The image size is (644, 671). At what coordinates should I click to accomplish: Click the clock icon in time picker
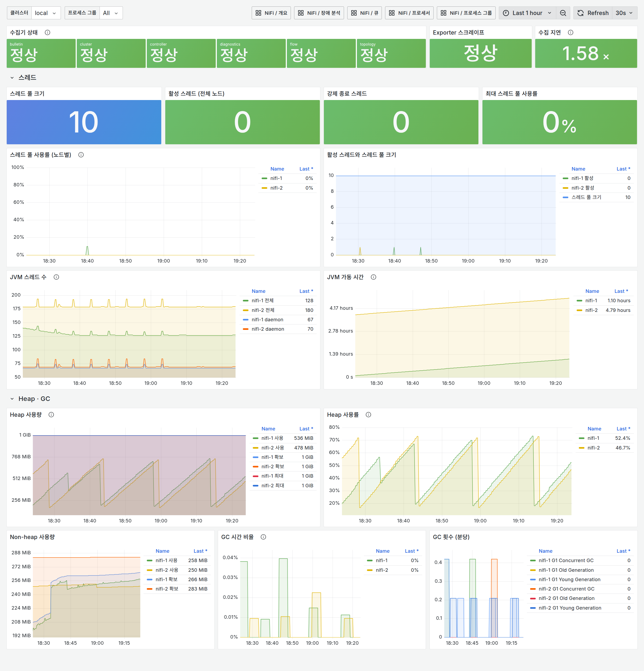(x=506, y=13)
